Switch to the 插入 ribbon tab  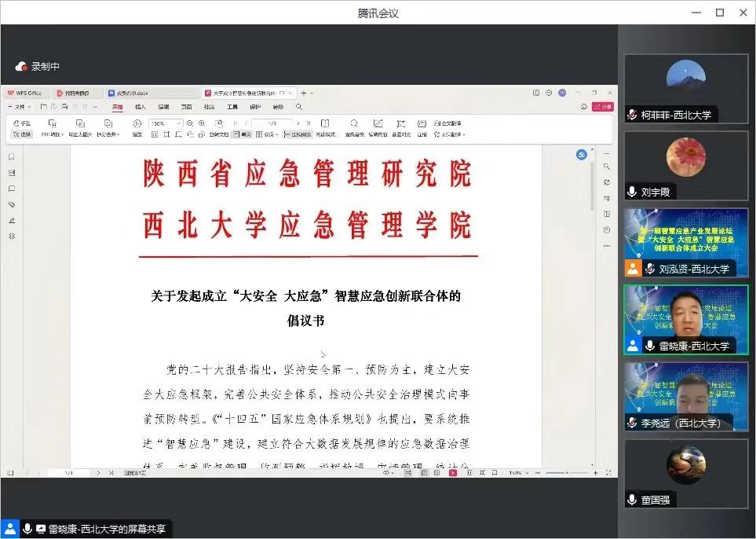tap(140, 107)
